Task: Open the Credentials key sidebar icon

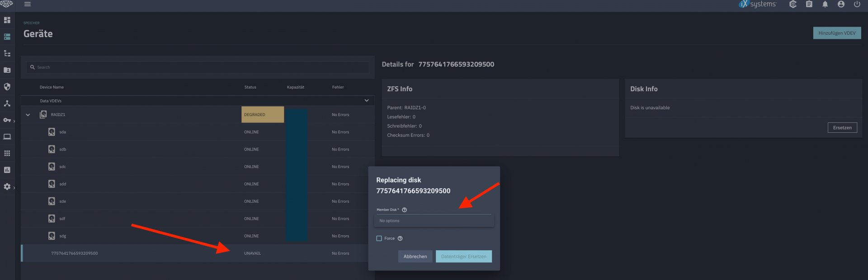Action: click(x=7, y=120)
